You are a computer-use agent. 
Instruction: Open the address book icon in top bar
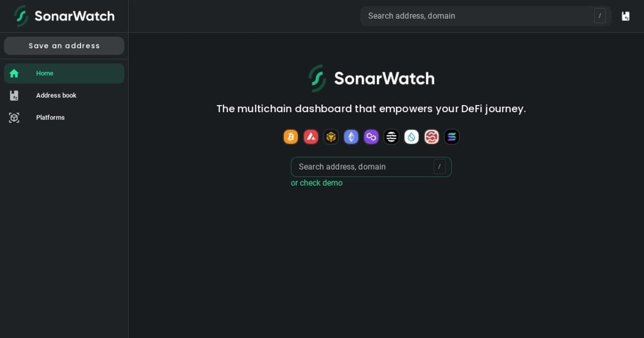[626, 16]
